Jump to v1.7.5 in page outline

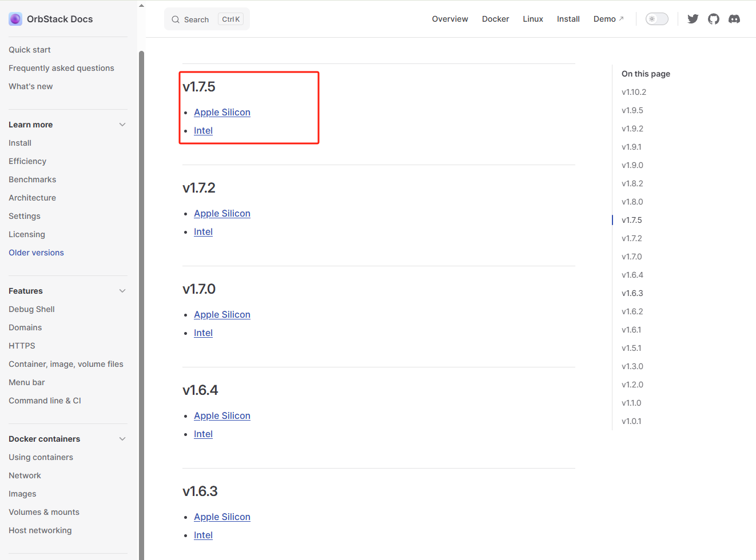tap(631, 220)
